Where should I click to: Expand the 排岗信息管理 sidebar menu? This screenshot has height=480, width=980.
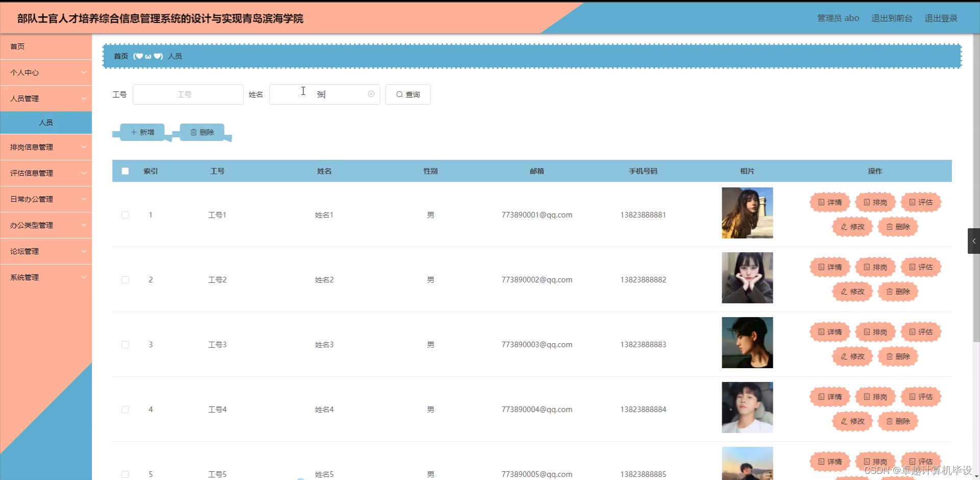pos(46,147)
